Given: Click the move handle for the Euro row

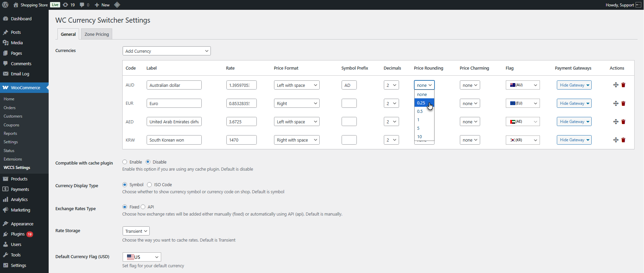Looking at the screenshot, I should [616, 103].
